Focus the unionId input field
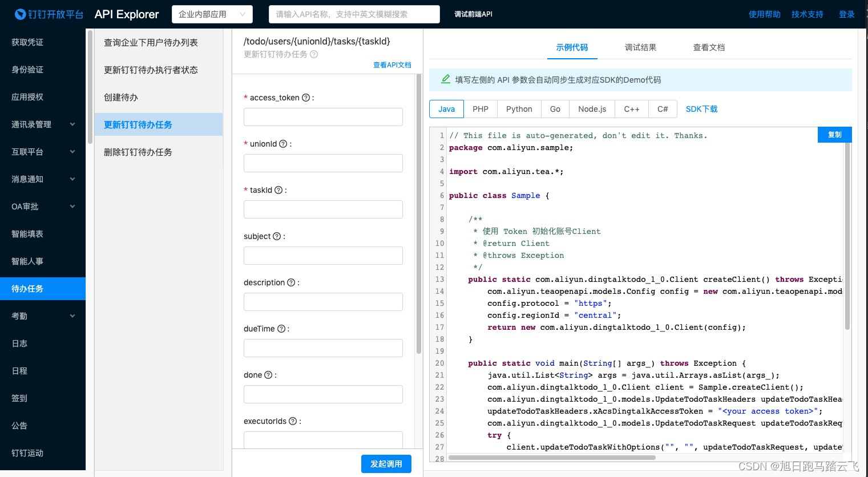The height and width of the screenshot is (477, 868). 323,163
